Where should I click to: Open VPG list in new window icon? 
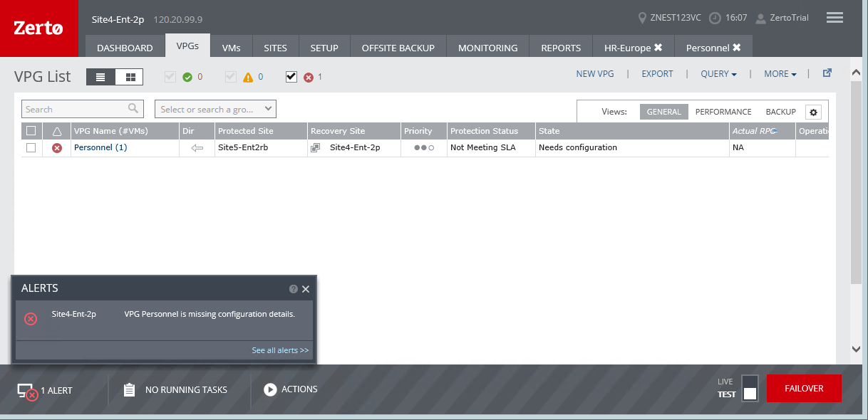(x=827, y=73)
